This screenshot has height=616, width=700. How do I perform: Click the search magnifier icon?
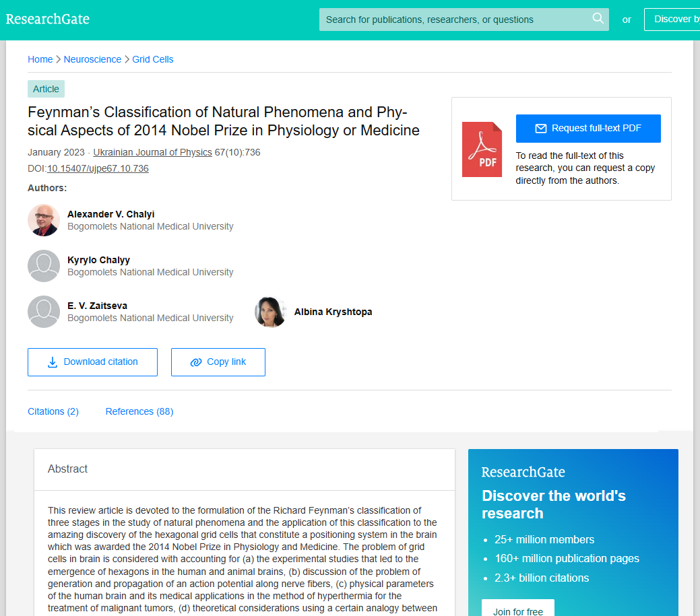pos(598,18)
